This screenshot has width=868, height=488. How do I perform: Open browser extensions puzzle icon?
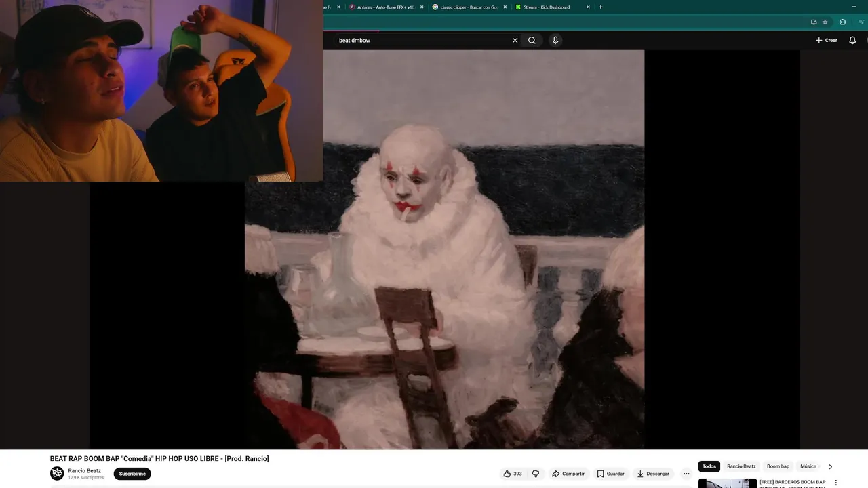[x=843, y=22]
